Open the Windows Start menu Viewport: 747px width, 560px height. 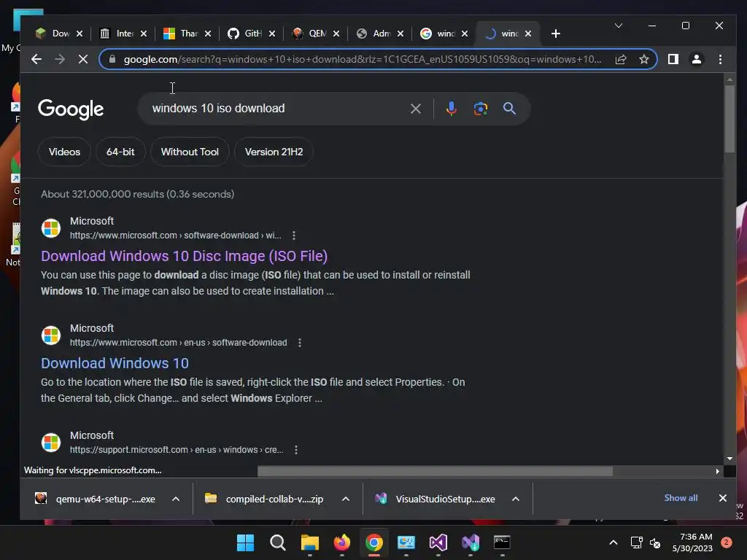coord(245,542)
